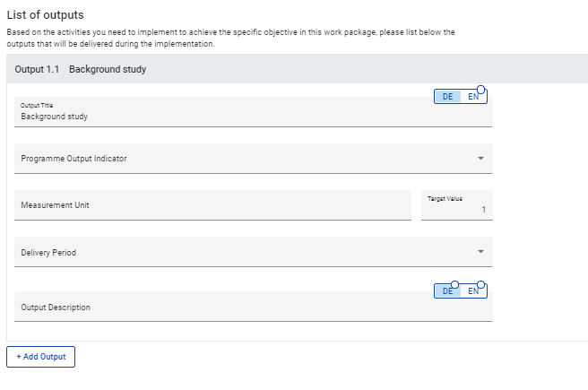This screenshot has width=588, height=390.
Task: Click the 'Background study' header title text
Action: coord(108,69)
